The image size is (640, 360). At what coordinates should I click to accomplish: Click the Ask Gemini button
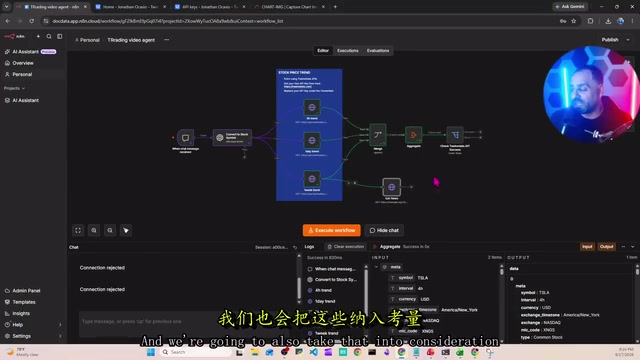tap(570, 7)
